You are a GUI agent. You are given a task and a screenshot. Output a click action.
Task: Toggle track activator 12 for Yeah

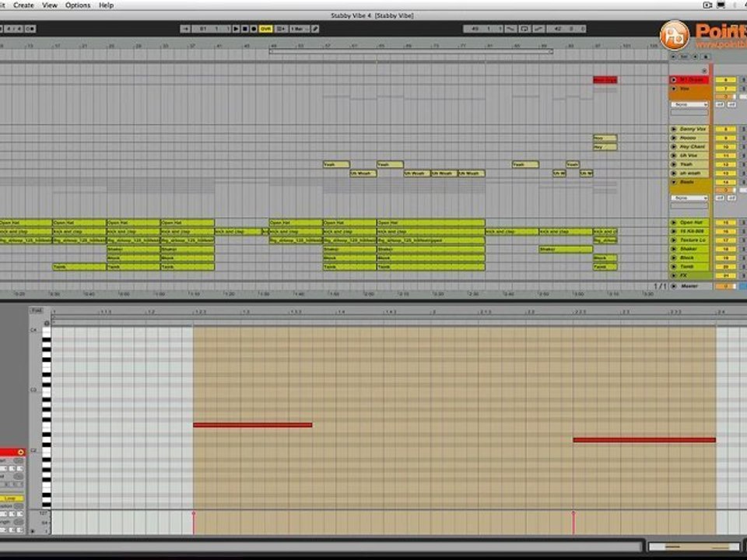click(x=725, y=164)
